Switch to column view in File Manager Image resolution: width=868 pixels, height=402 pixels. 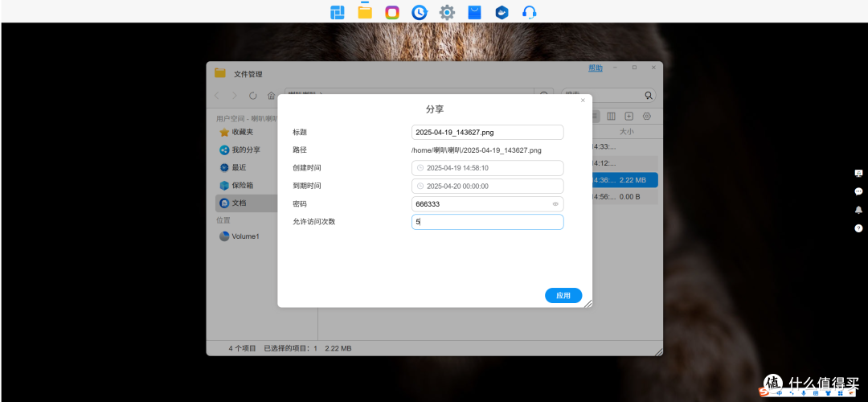tap(611, 117)
